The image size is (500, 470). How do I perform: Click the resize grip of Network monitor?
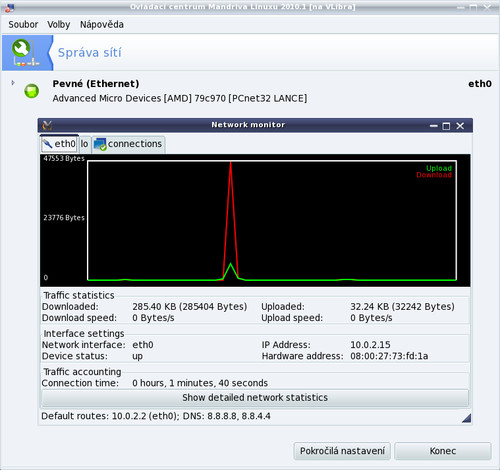[467, 418]
